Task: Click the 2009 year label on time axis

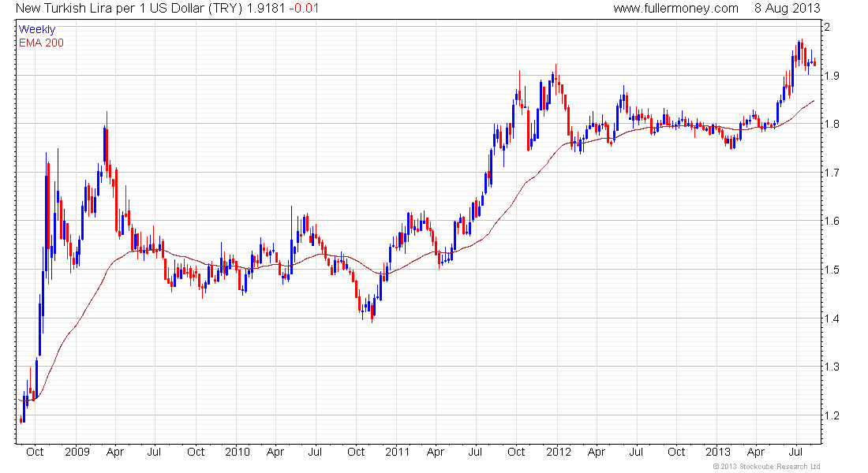Action: (x=77, y=452)
